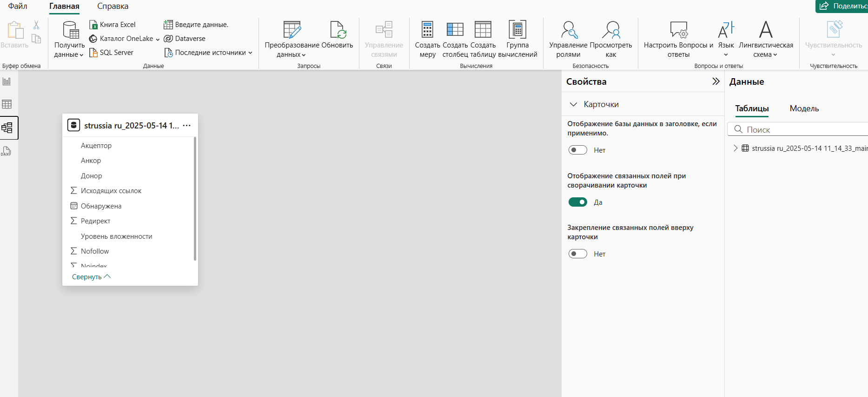Screen dimensions: 868x397
Task: Open DAX query view in left sidebar
Action: 7,151
